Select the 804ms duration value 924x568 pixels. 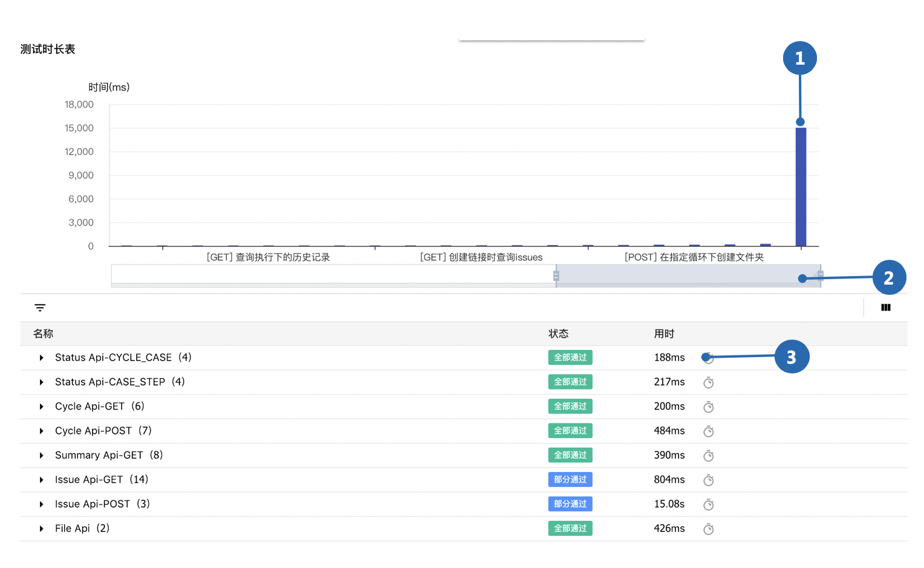pos(669,480)
